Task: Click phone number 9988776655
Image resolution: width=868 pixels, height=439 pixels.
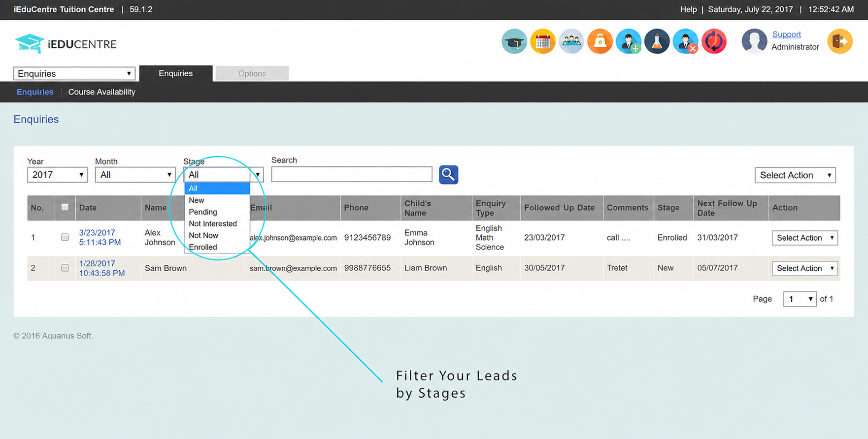Action: pyautogui.click(x=367, y=268)
